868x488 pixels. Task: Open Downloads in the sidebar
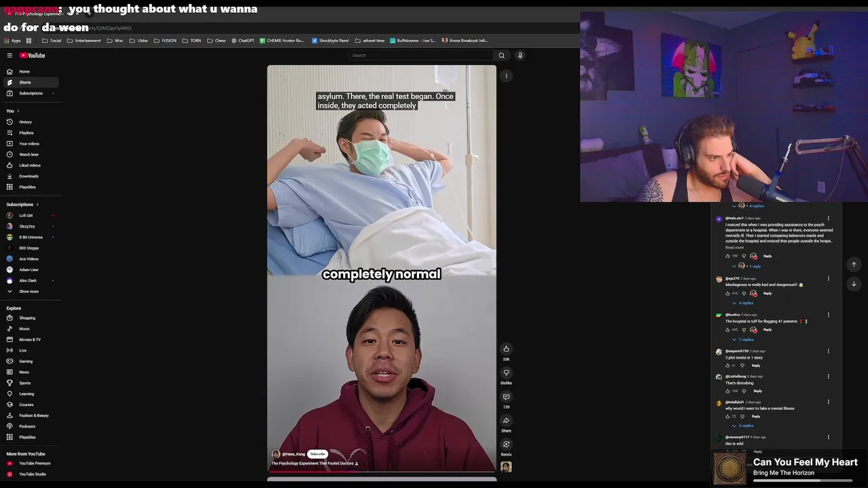[30, 176]
